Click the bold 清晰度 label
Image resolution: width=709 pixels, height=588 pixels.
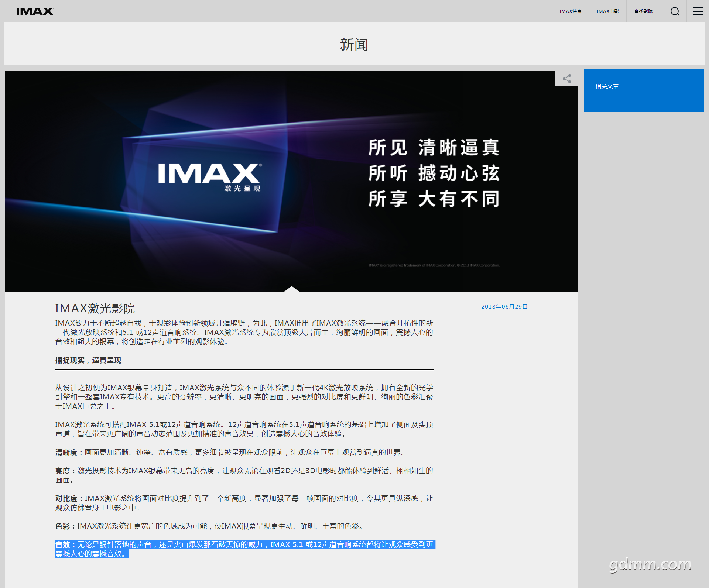tap(66, 453)
